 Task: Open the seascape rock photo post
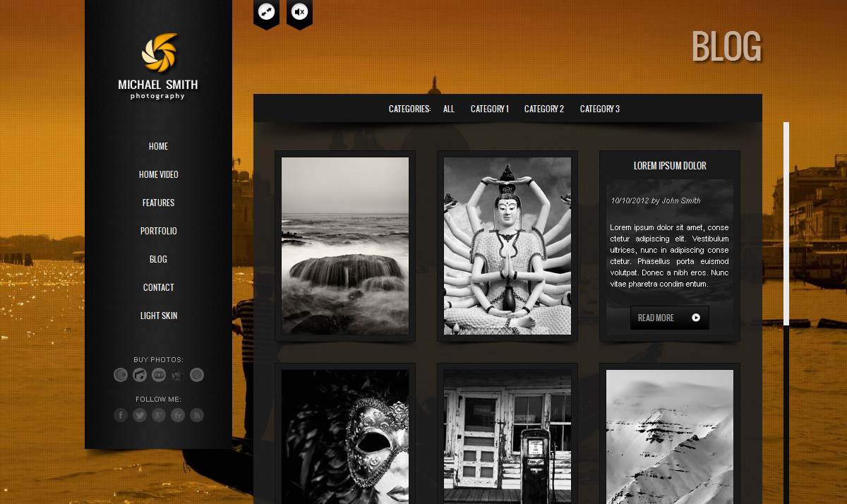tap(345, 246)
